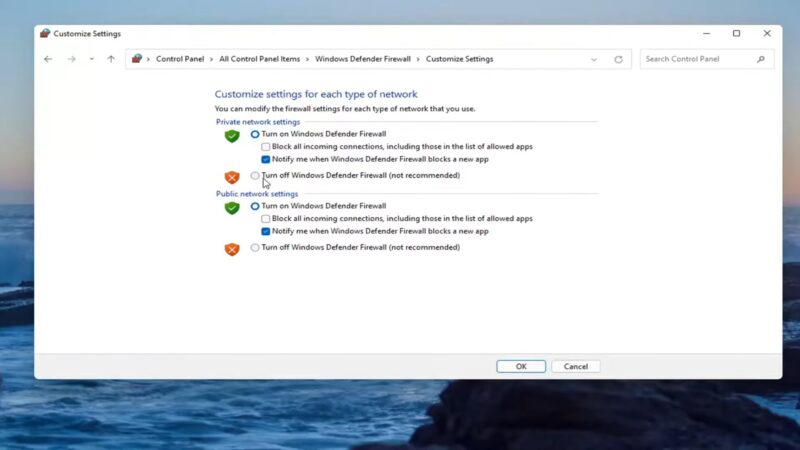Check block all incoming connections for private network

coord(265,147)
